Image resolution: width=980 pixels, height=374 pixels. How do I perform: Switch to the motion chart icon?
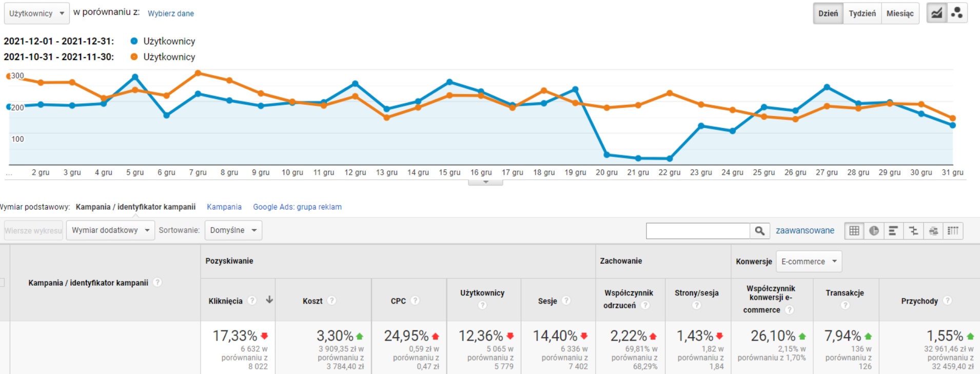[x=957, y=13]
